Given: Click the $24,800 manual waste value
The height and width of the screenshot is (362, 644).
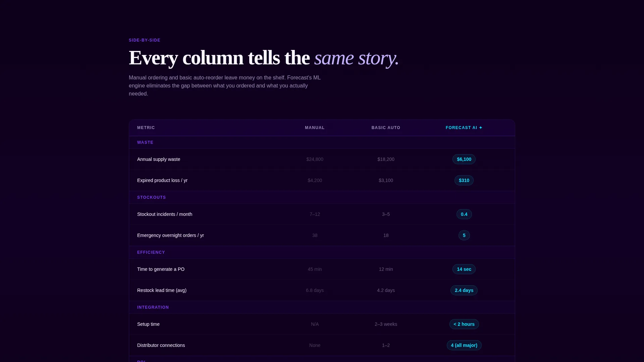Looking at the screenshot, I should (x=315, y=159).
